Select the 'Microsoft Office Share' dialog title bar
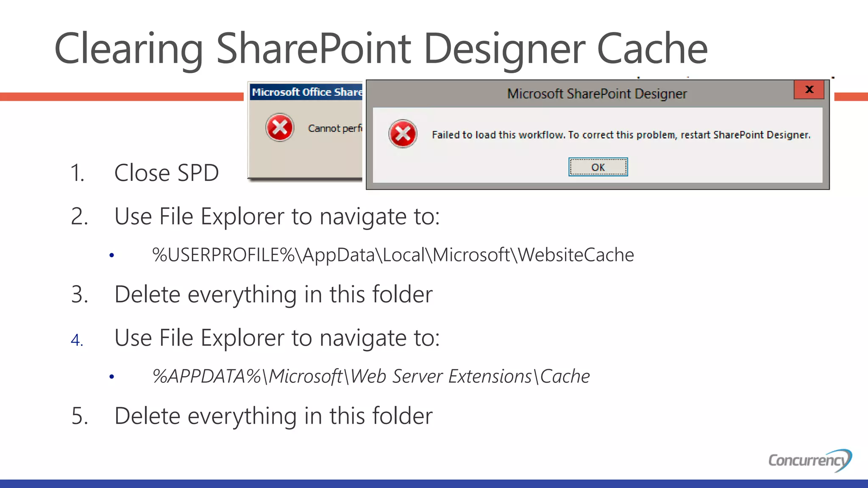Screen dimensions: 868x488 (306, 92)
